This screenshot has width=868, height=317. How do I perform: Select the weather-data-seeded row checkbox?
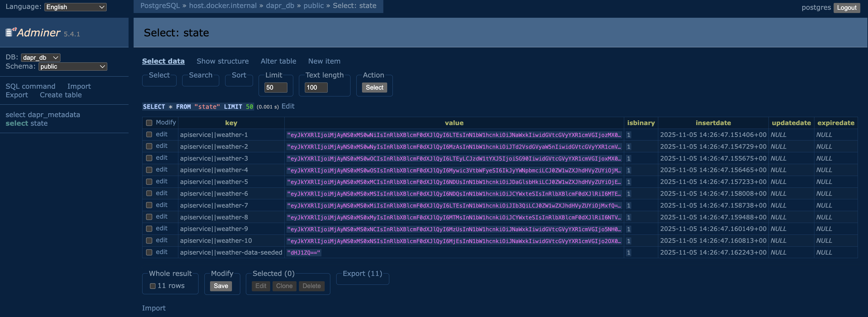149,253
